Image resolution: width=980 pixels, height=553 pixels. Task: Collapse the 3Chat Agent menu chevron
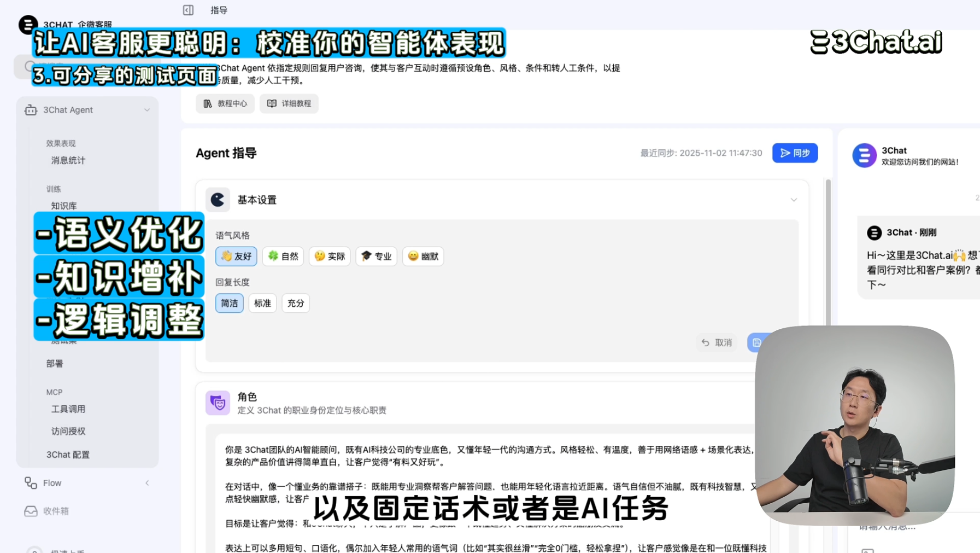[147, 110]
